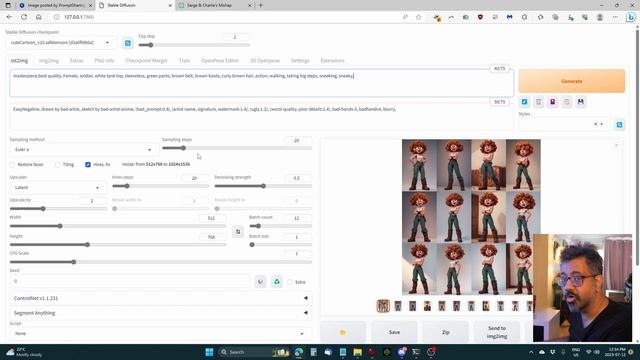The image size is (640, 360).
Task: Open output folder with folder icon
Action: [343, 332]
